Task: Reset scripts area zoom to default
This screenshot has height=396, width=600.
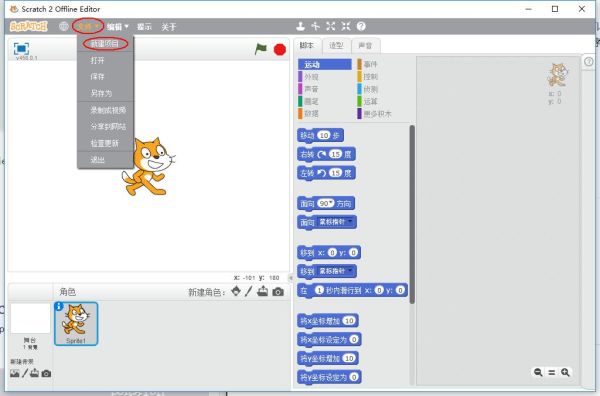Action: (x=552, y=372)
